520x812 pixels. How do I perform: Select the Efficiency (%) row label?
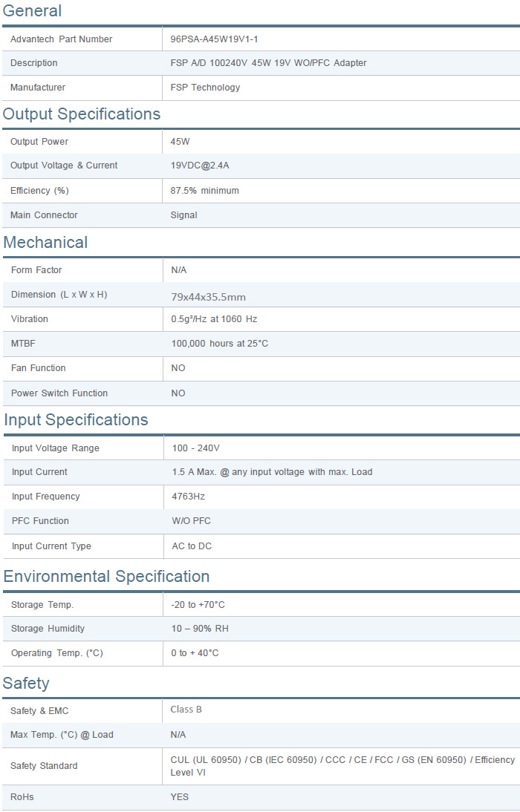(39, 191)
